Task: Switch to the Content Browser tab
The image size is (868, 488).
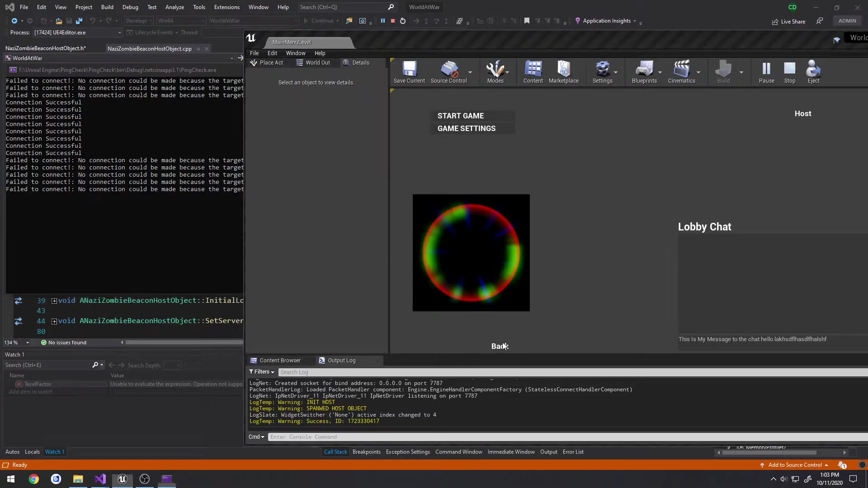Action: 280,360
